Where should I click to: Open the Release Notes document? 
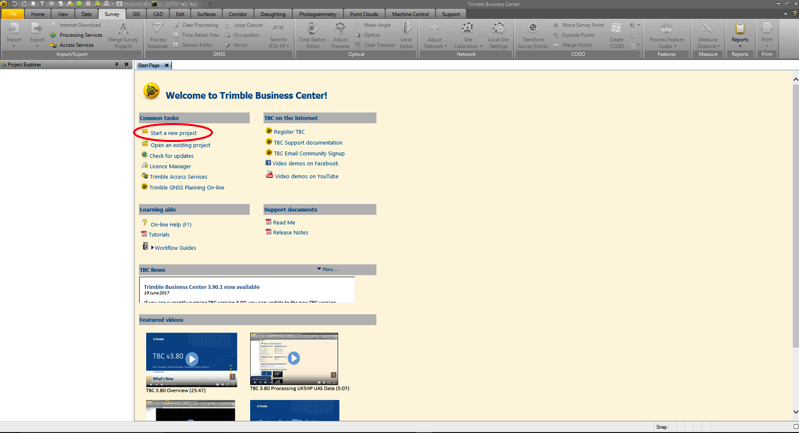[x=290, y=232]
